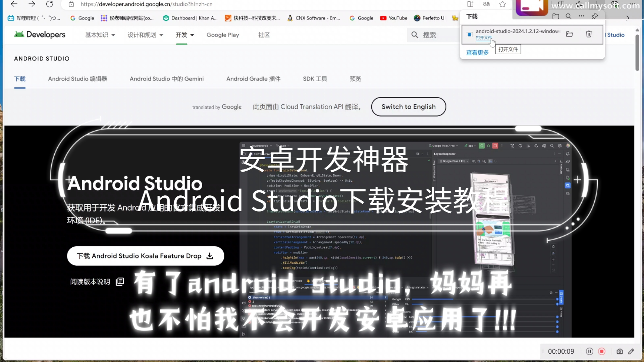Take a screenshot with camera icon
Screen dimensions: 644x362
(x=620, y=351)
